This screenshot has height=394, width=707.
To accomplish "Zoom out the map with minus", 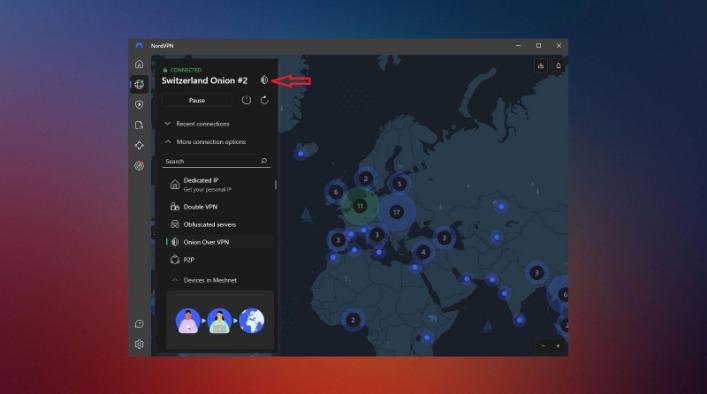I will pos(543,346).
